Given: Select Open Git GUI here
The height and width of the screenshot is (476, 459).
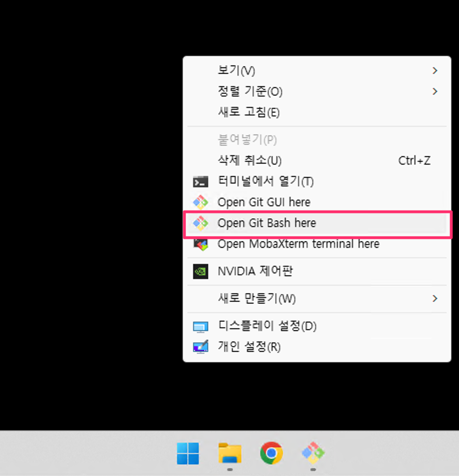Looking at the screenshot, I should pos(317,202).
